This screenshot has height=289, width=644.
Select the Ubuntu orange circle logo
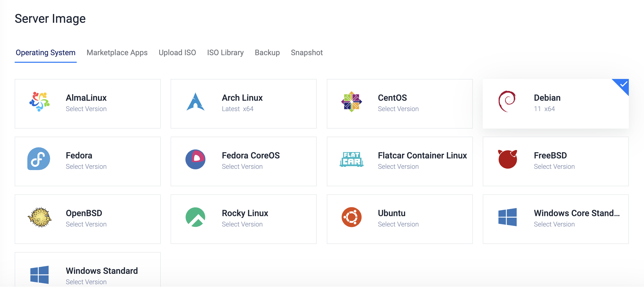point(351,217)
